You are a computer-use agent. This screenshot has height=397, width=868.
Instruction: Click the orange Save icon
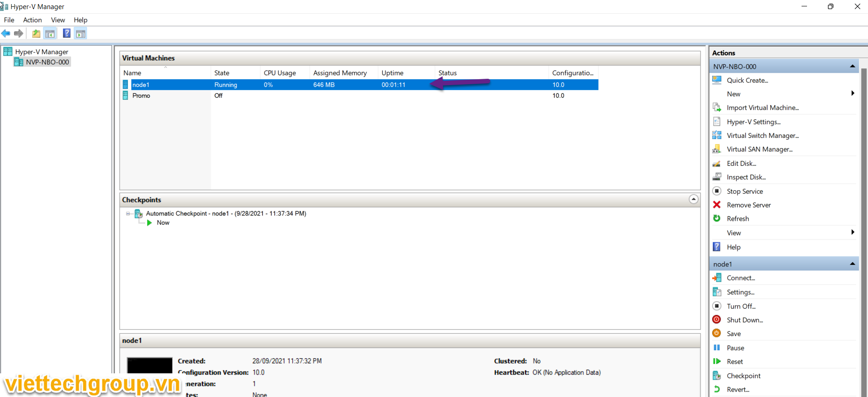(717, 333)
